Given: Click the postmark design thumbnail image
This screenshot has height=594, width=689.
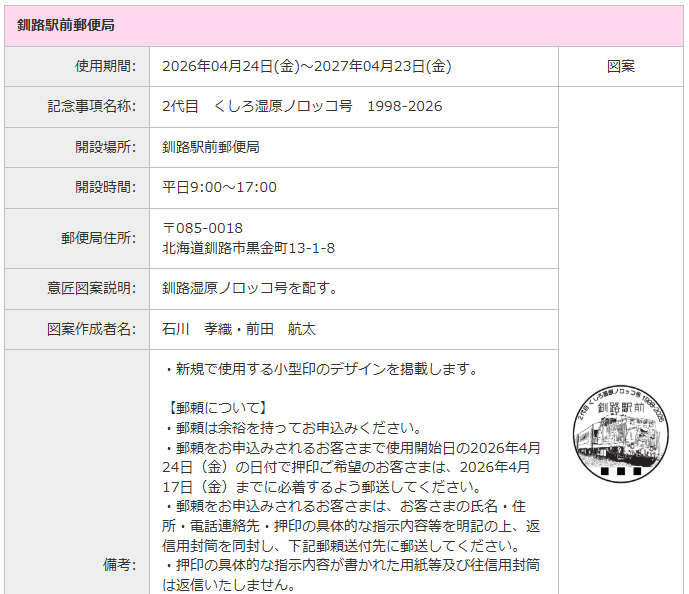Looking at the screenshot, I should [620, 434].
